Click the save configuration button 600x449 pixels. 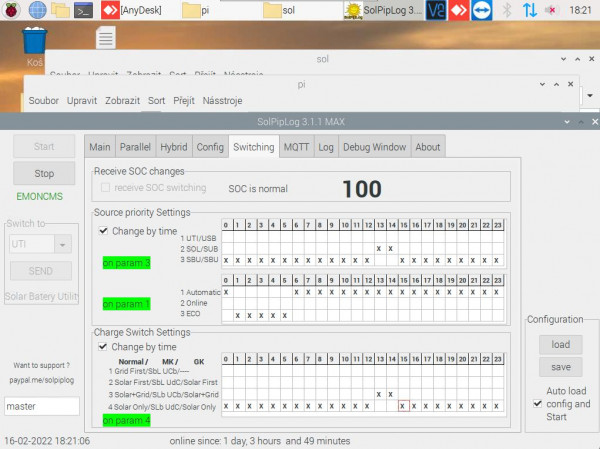click(x=561, y=367)
